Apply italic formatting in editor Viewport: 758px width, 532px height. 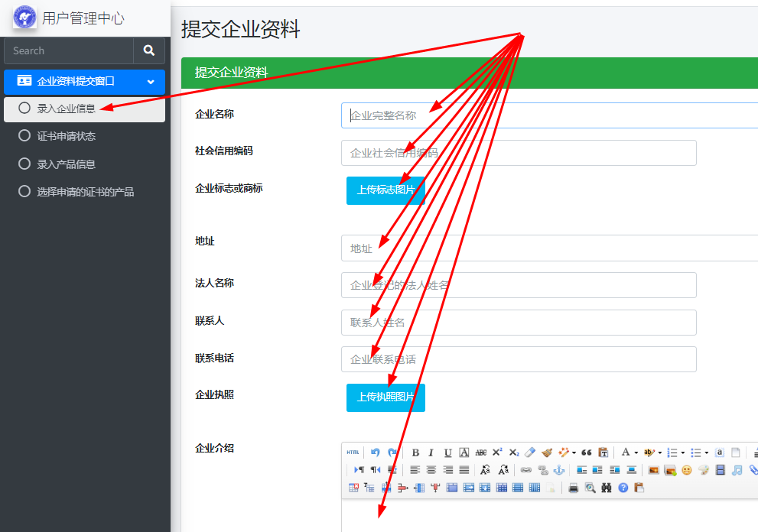click(431, 453)
